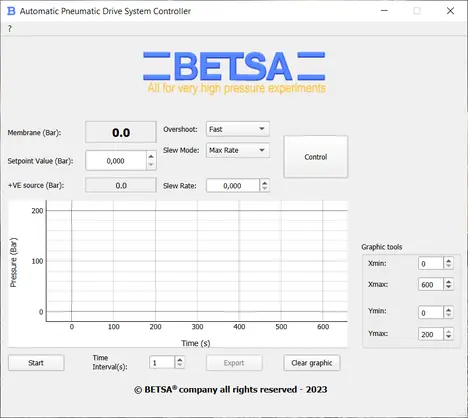468x418 pixels.
Task: Increase Slew Rate with up arrow
Action: 265,183
